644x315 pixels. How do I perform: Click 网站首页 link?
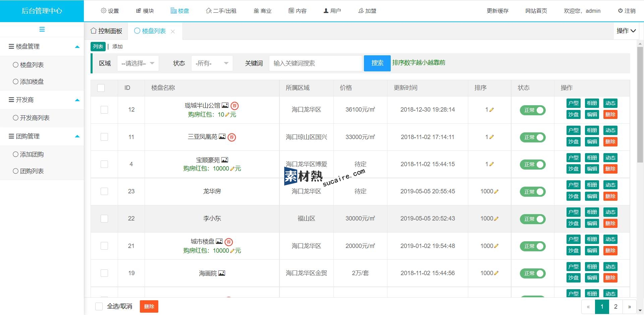[x=536, y=11]
